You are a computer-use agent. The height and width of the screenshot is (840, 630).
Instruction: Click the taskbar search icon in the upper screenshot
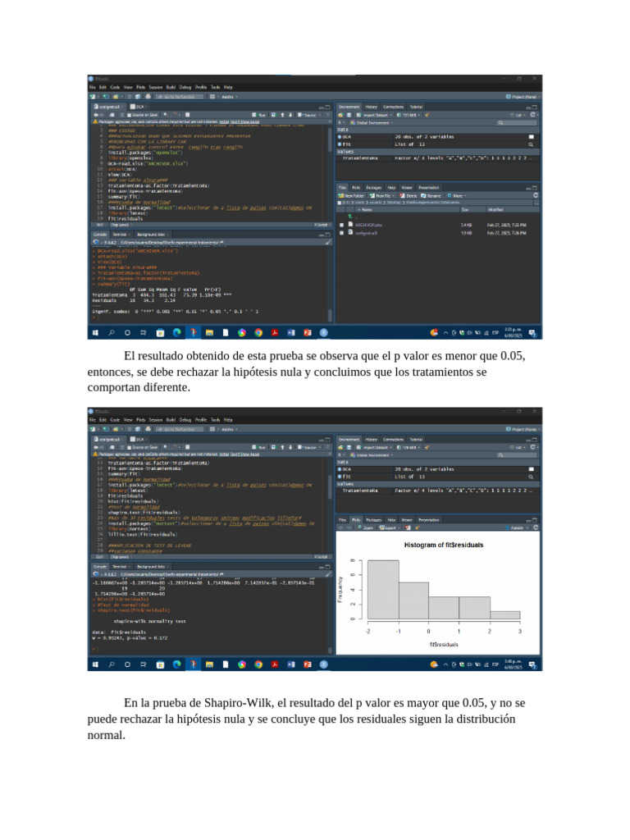[112, 333]
